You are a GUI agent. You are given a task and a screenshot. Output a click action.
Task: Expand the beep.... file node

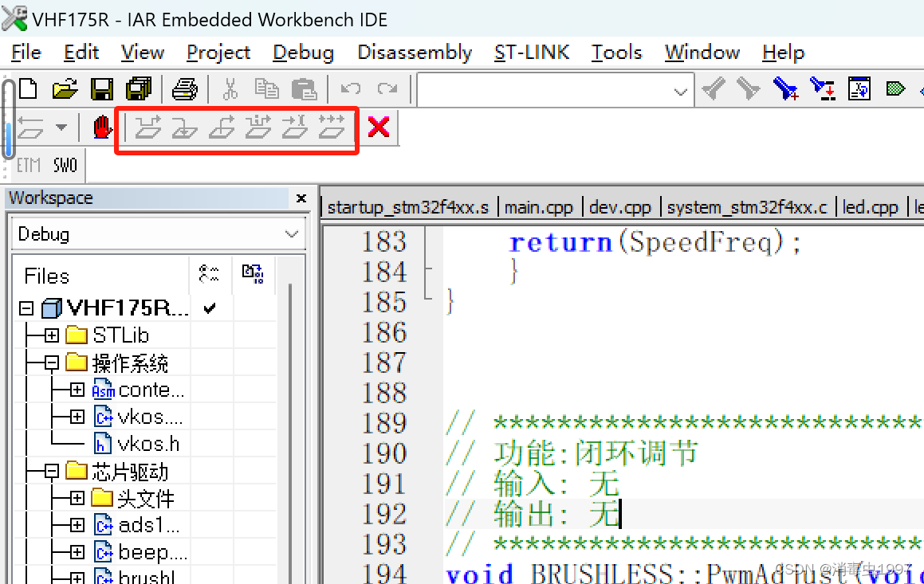(x=77, y=552)
